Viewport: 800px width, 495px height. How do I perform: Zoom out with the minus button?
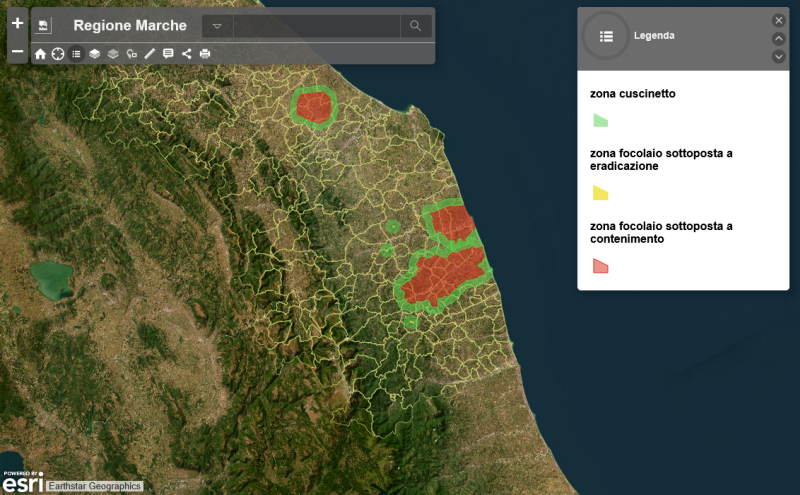(x=17, y=51)
